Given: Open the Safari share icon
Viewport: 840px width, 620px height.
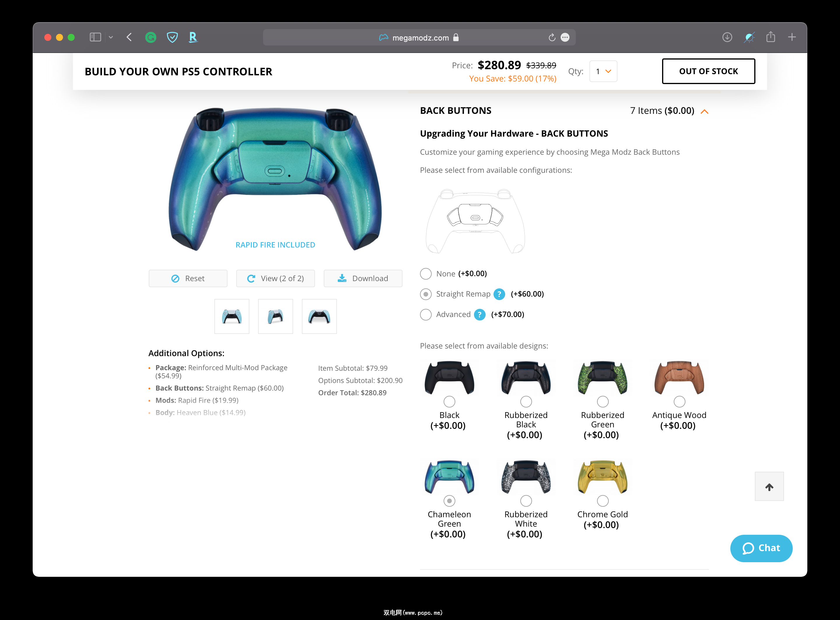Looking at the screenshot, I should [x=771, y=37].
